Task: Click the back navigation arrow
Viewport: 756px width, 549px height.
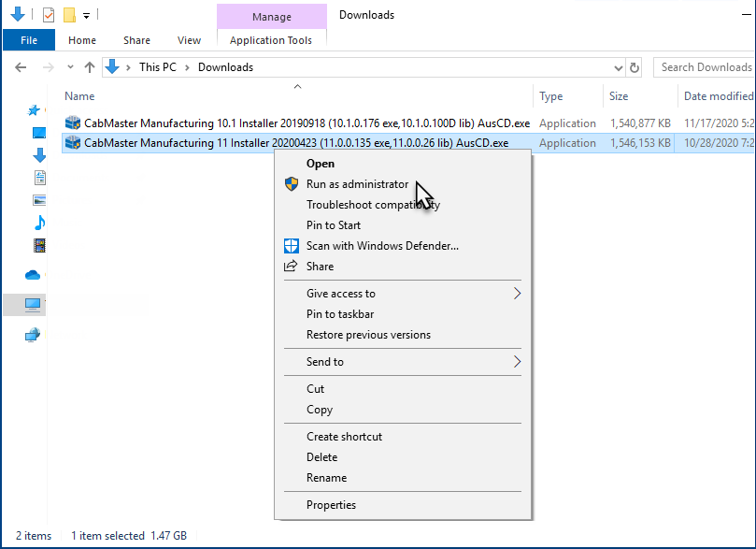Action: point(20,66)
